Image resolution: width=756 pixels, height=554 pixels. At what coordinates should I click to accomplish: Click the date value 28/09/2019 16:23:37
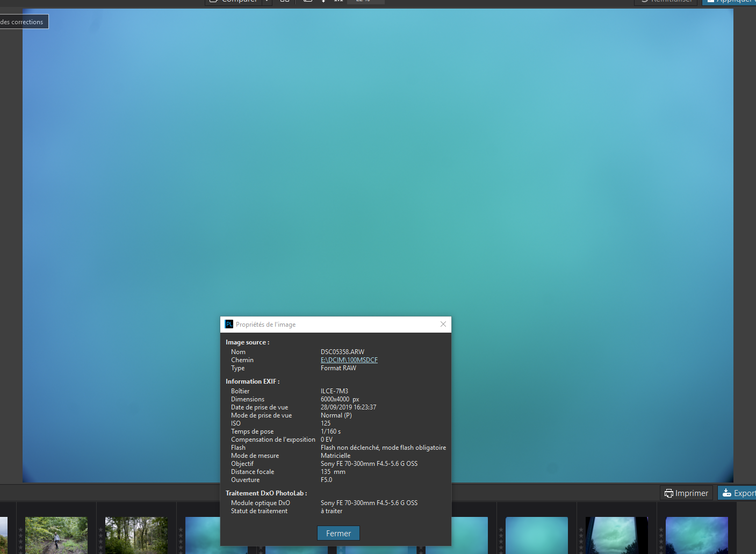point(348,407)
